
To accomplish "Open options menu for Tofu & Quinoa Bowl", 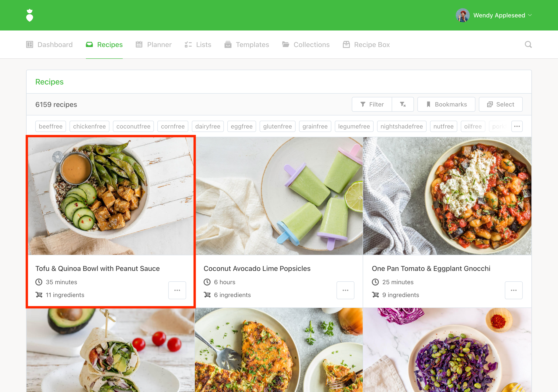I will click(177, 290).
